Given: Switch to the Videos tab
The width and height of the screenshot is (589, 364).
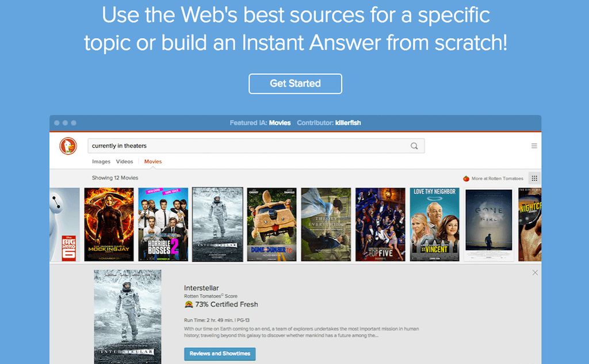Looking at the screenshot, I should [x=124, y=162].
